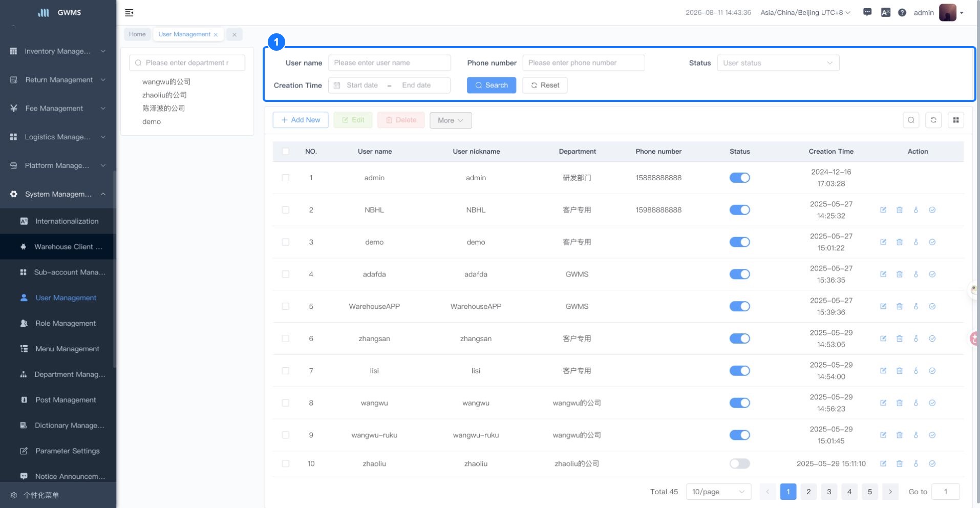Open the User status dropdown

pos(778,63)
